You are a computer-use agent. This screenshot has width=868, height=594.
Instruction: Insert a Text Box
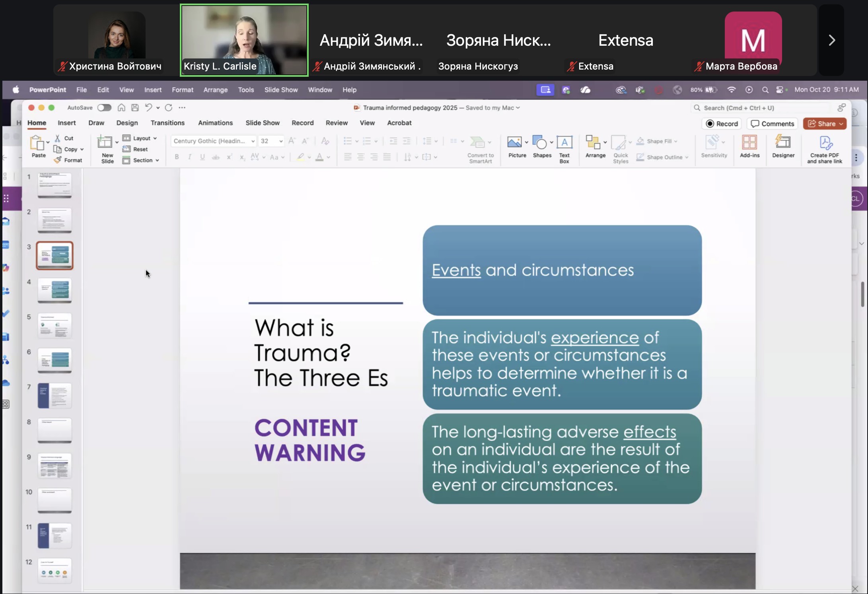pyautogui.click(x=564, y=142)
